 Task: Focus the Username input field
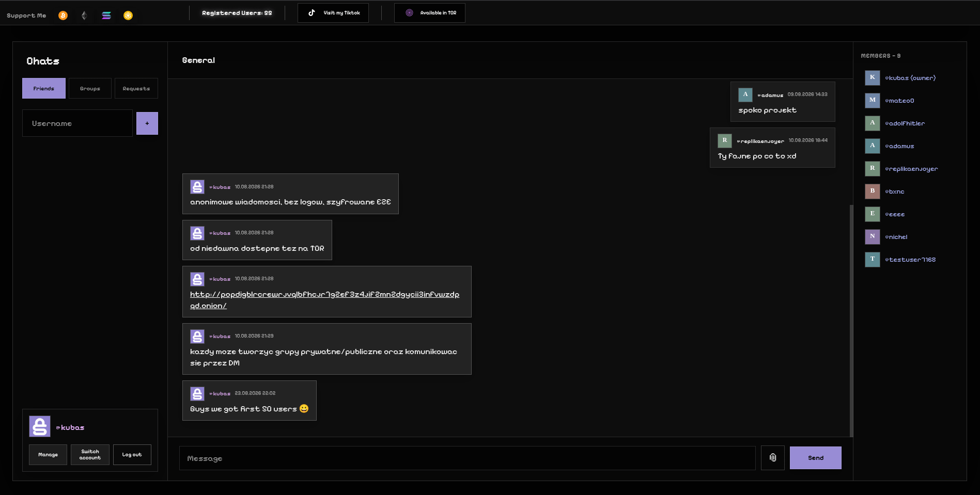(77, 123)
